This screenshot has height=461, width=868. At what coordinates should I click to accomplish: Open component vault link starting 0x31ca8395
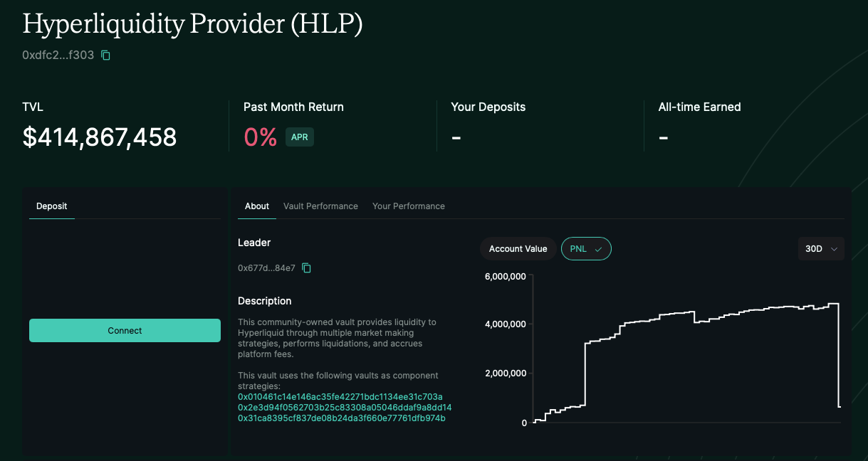[342, 418]
